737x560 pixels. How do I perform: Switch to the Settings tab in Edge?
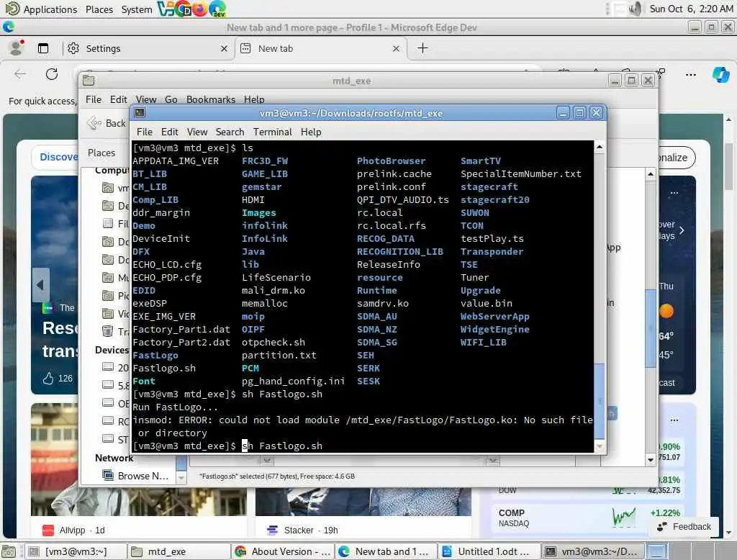(x=147, y=48)
